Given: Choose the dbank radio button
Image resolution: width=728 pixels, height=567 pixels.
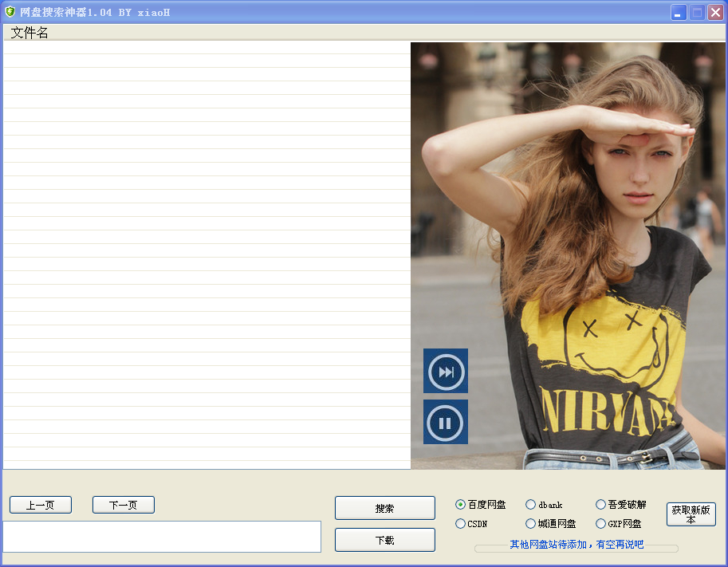Looking at the screenshot, I should [x=531, y=505].
